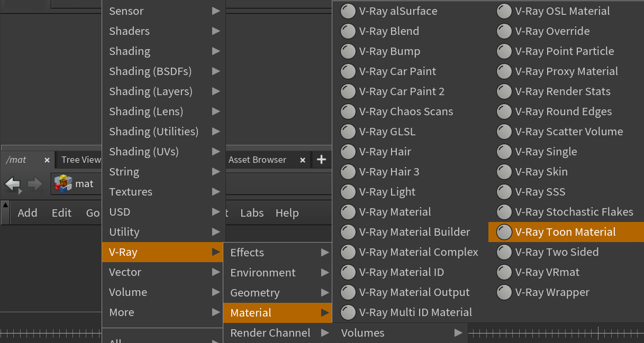The height and width of the screenshot is (343, 644).
Task: Open the String submenu
Action: pos(164,172)
